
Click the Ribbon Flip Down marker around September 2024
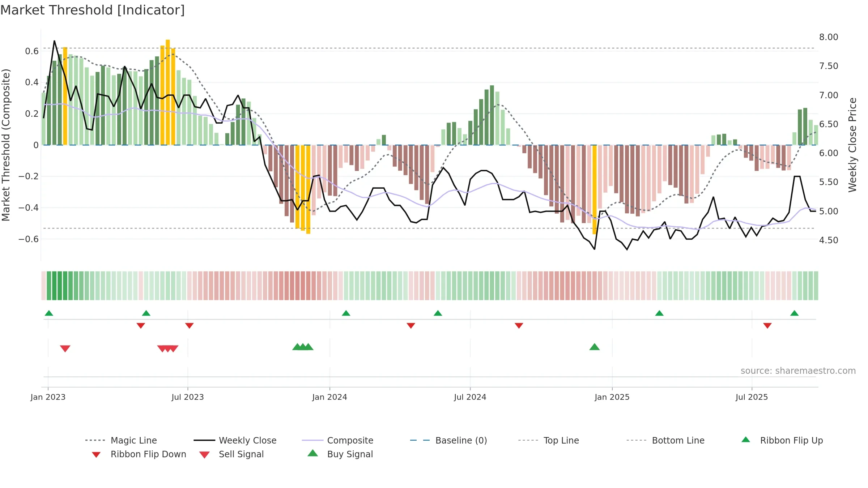click(x=519, y=326)
